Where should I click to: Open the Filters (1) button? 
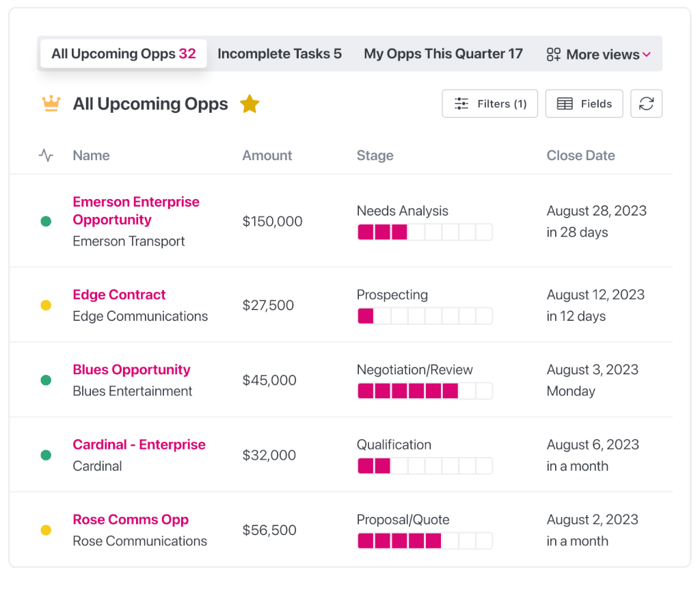pos(489,104)
